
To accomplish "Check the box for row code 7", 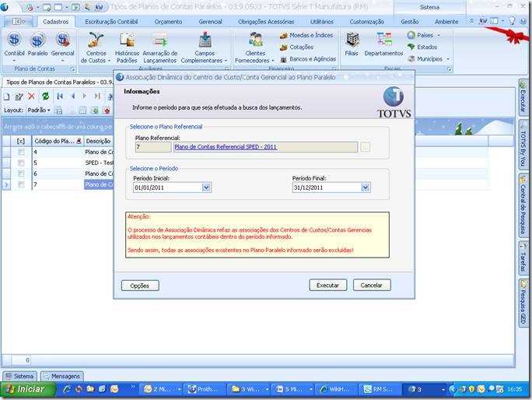I will click(21, 184).
